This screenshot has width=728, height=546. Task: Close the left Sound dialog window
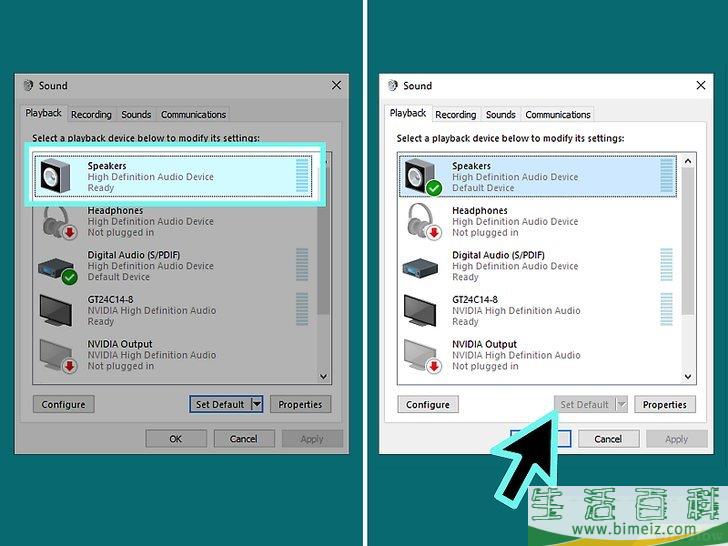coord(336,86)
